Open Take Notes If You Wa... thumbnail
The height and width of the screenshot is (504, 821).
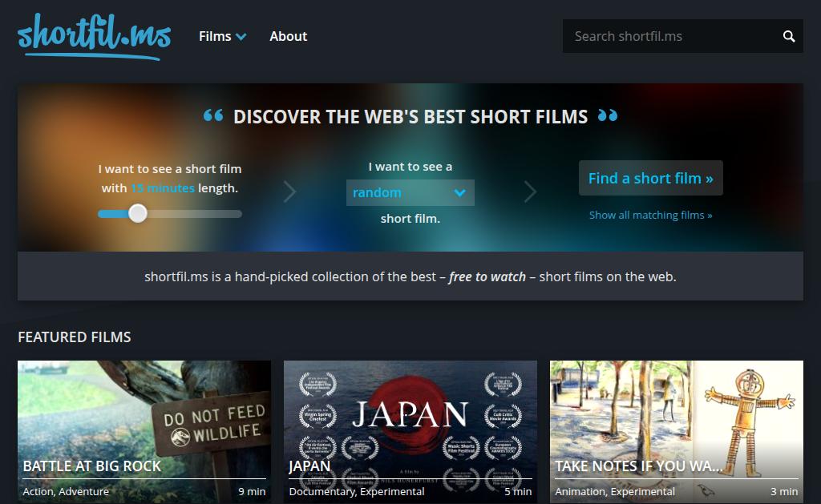676,409
